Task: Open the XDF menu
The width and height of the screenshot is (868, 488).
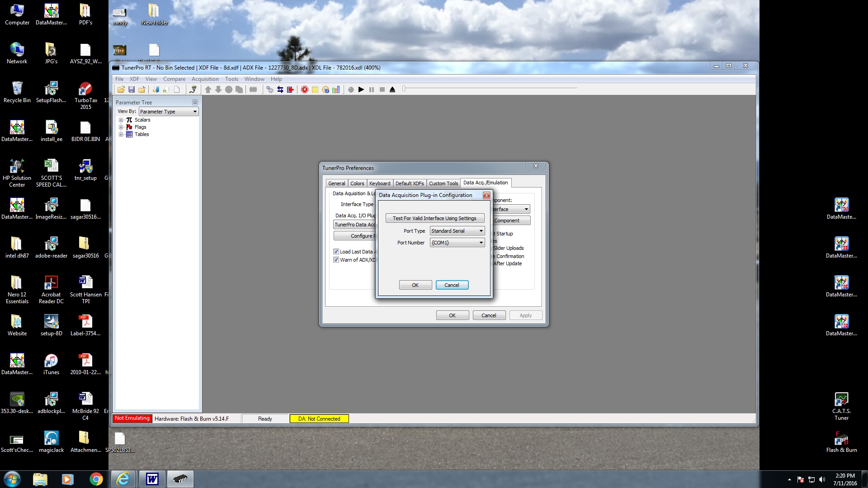Action: click(x=134, y=79)
